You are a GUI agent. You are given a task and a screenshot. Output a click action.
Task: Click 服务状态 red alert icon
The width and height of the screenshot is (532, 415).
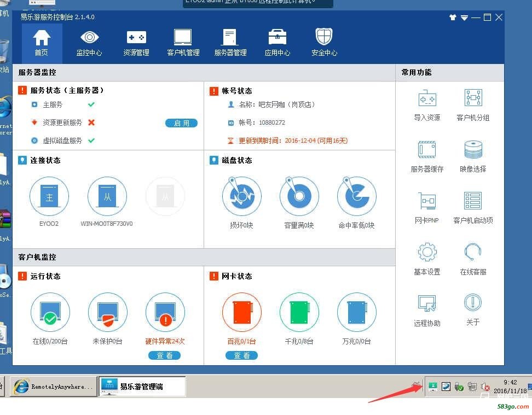coord(22,90)
